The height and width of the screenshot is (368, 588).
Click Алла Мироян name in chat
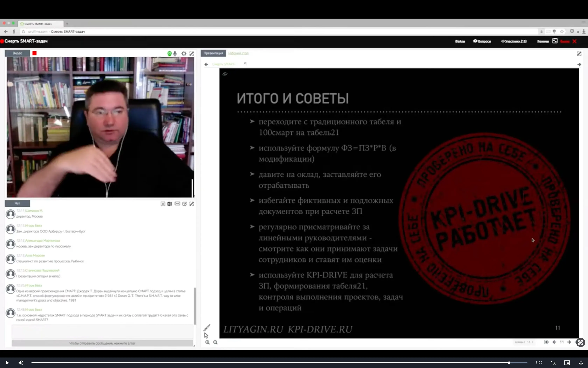point(35,255)
